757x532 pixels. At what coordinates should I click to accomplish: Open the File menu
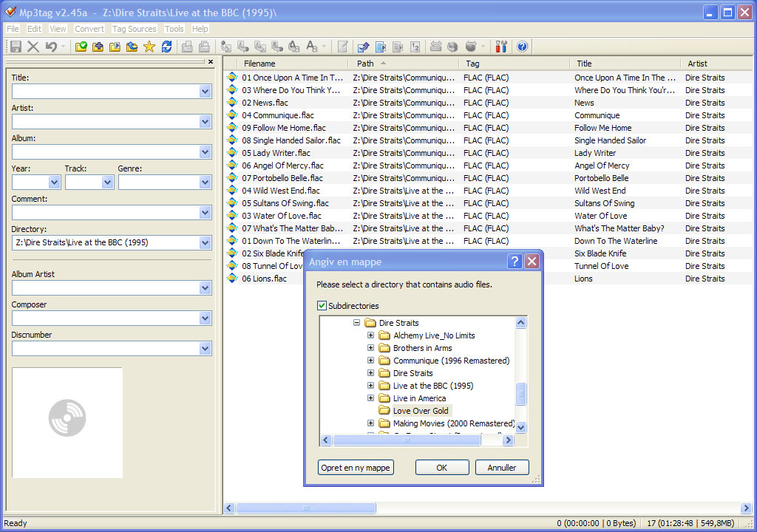(x=13, y=29)
